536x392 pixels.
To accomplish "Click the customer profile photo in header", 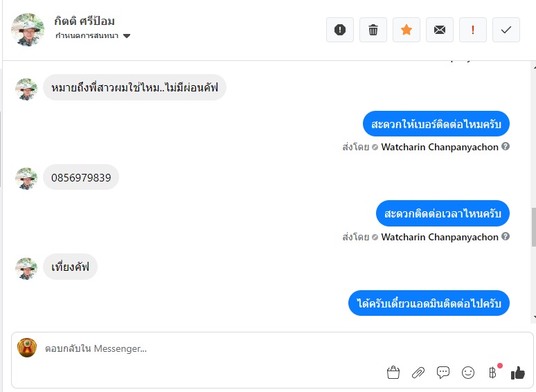I will point(28,29).
